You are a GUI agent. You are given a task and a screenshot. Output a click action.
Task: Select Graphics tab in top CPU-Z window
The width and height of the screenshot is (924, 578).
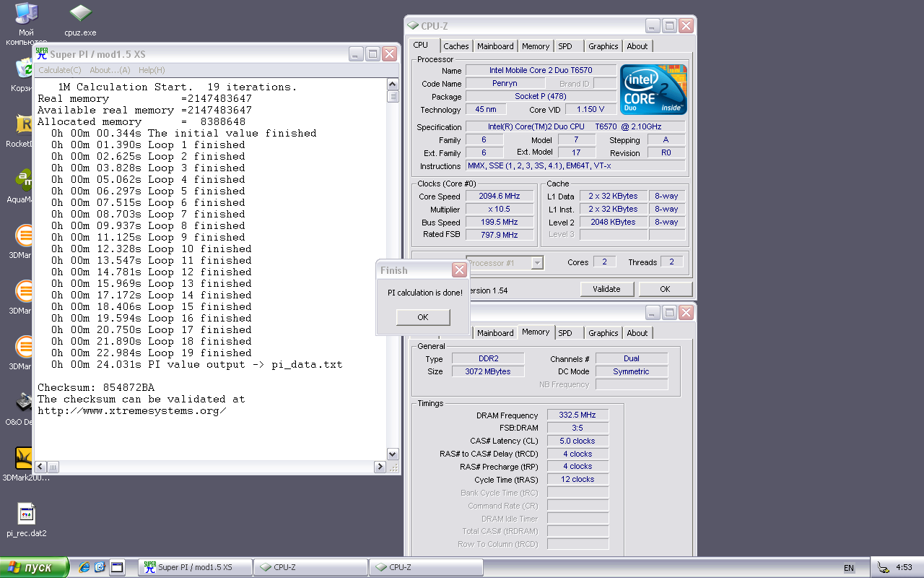[603, 46]
